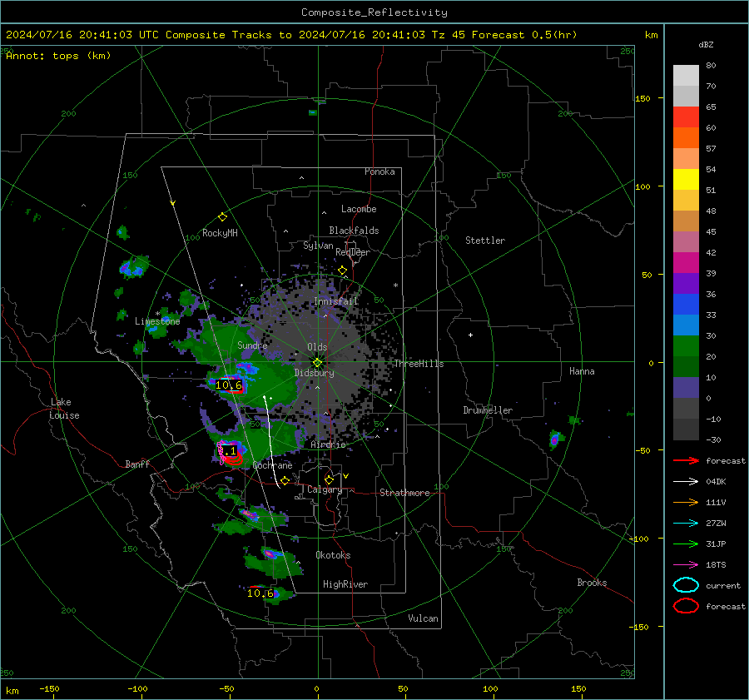Click the HighRiver city label
749x700 pixels.
point(345,584)
